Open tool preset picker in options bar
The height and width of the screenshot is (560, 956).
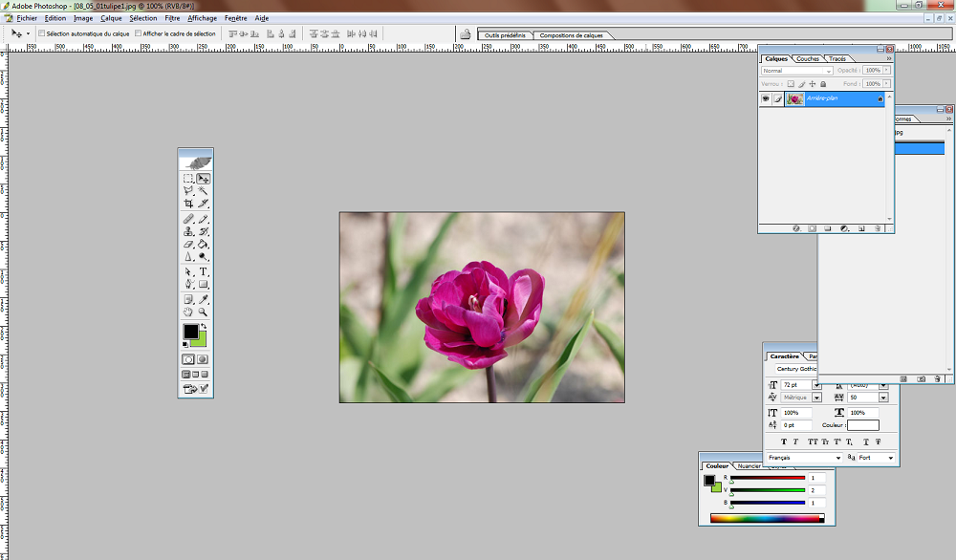pyautogui.click(x=19, y=33)
